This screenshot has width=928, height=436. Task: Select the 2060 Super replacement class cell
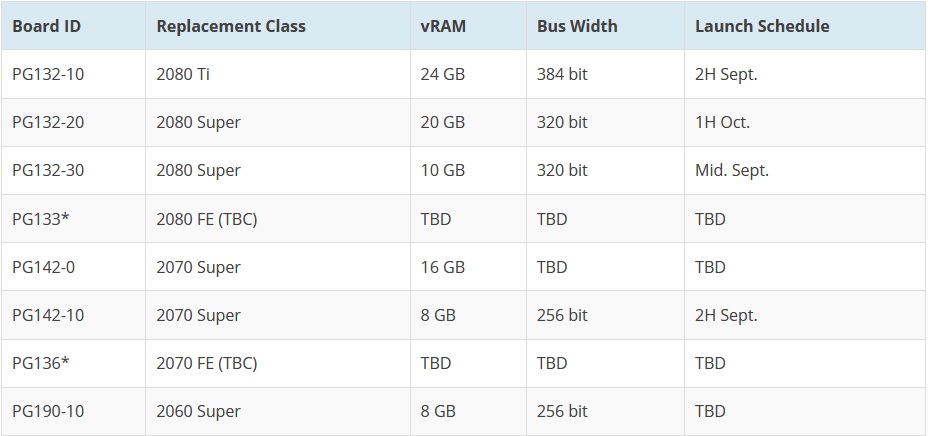198,411
